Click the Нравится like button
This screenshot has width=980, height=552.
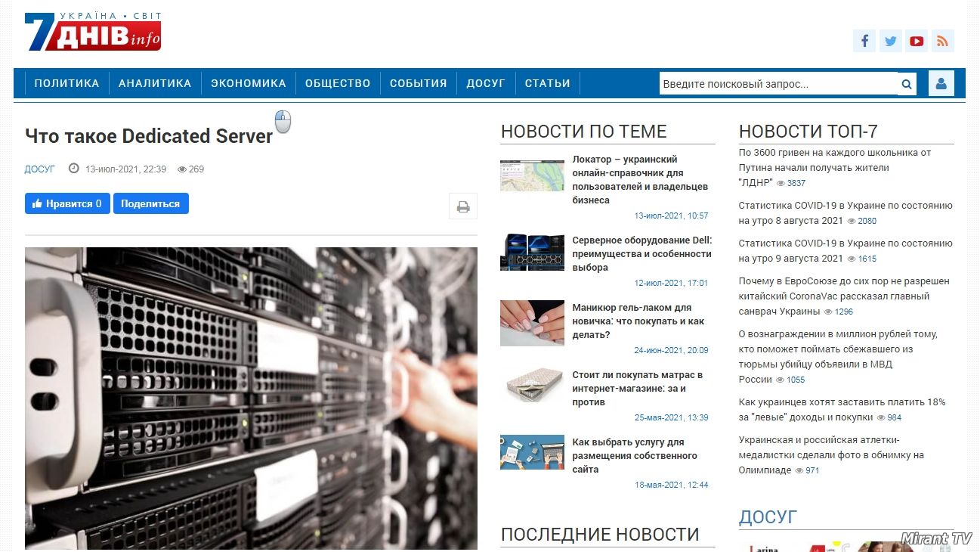(67, 203)
